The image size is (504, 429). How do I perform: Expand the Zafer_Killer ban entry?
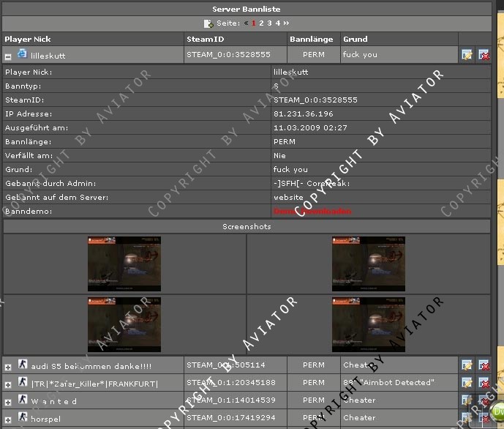(x=8, y=384)
